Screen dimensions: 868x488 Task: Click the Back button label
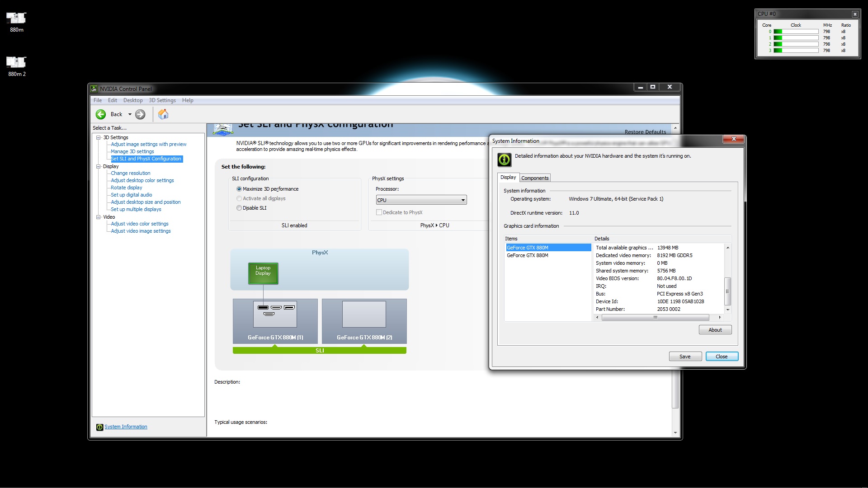[117, 114]
